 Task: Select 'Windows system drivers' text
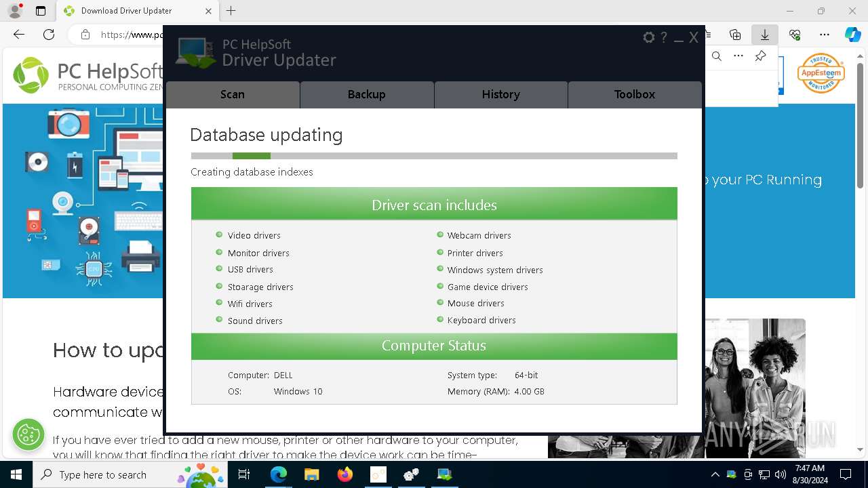click(495, 270)
